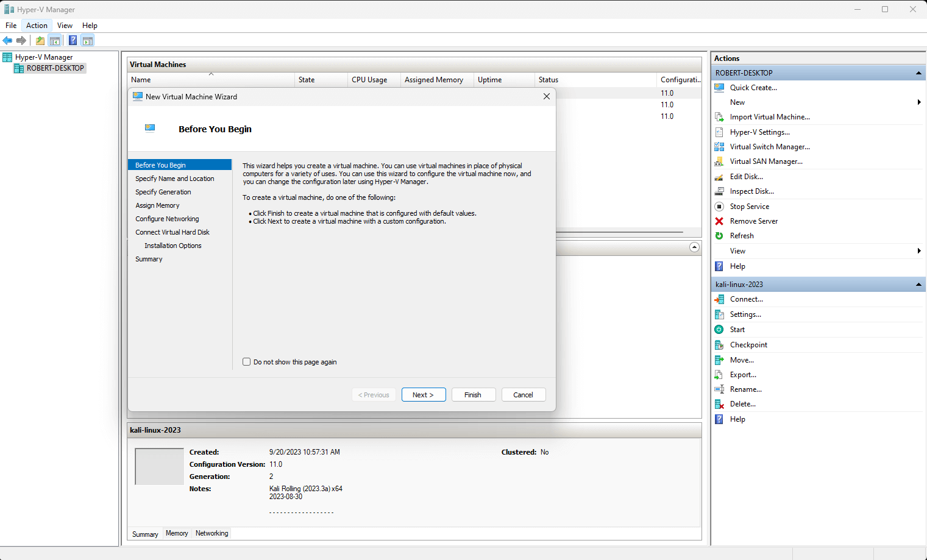The image size is (927, 560).
Task: Open the View submenu in Actions
Action: tap(737, 250)
